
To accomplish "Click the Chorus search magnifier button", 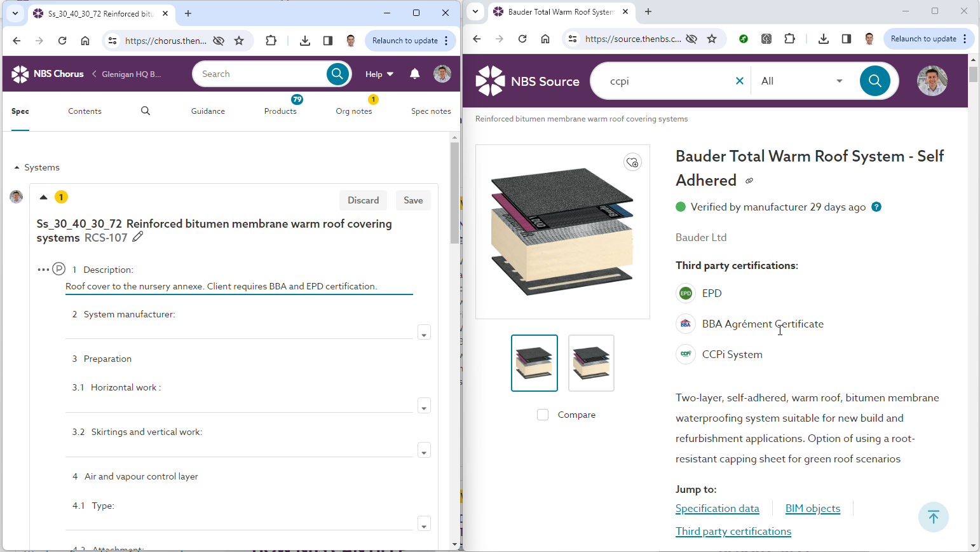I will (337, 74).
